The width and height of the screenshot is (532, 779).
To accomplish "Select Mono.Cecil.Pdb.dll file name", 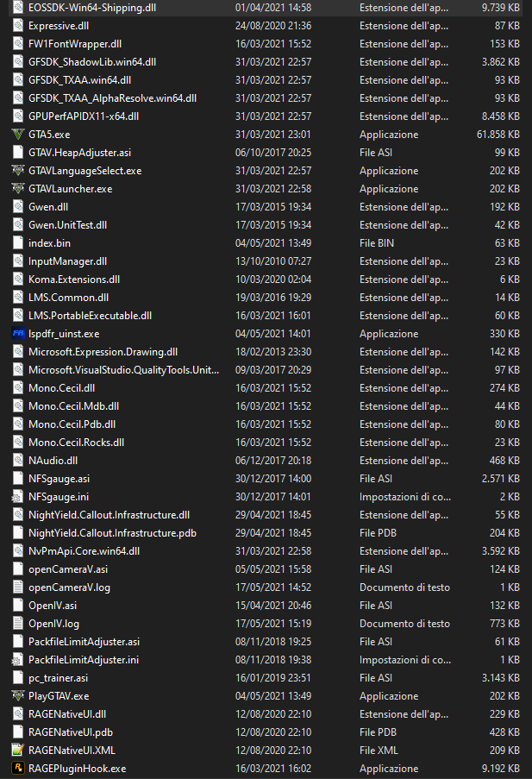I will click(72, 424).
